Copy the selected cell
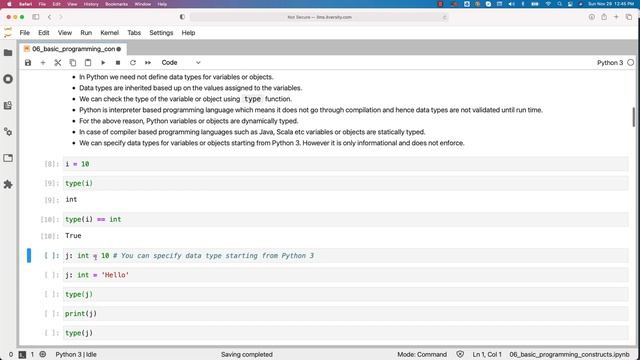Image resolution: width=640 pixels, height=360 pixels. (x=73, y=63)
